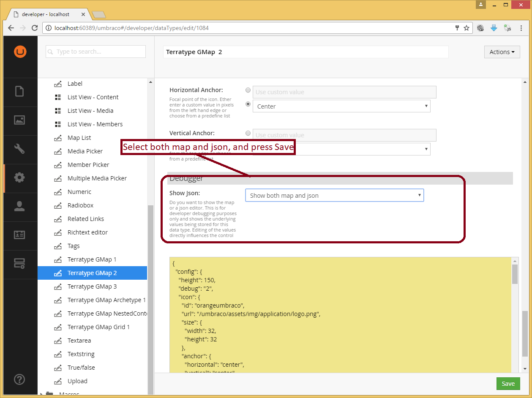Open the Richtext editor data type

pyautogui.click(x=87, y=232)
